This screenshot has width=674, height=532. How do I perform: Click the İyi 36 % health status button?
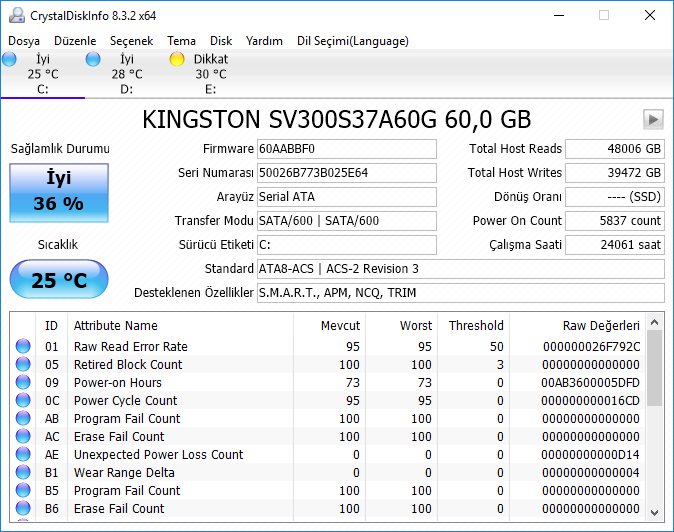(59, 193)
